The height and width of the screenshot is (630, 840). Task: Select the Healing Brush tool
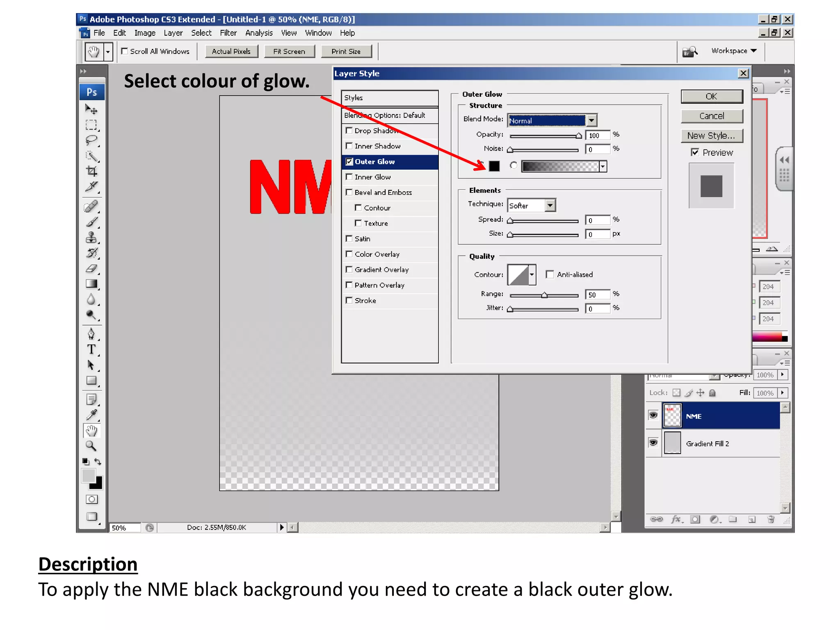tap(91, 206)
